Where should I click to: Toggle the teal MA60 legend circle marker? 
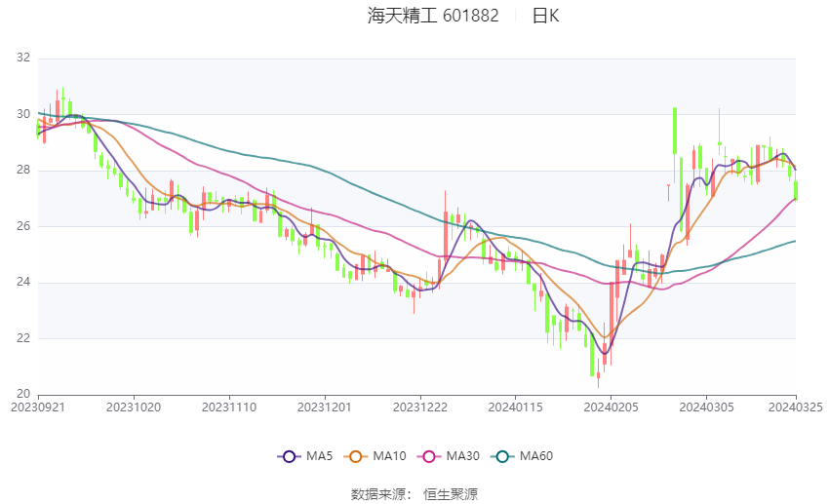tap(503, 456)
